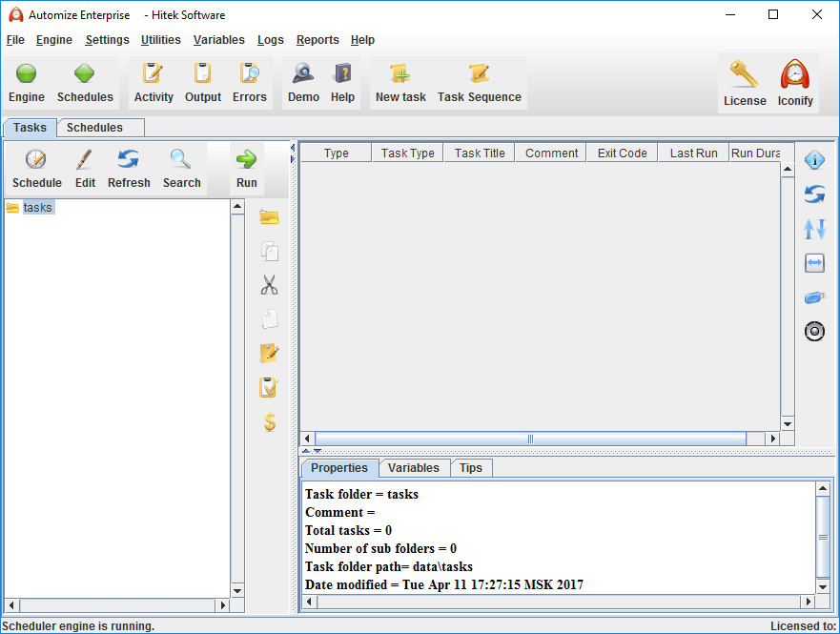Open the License key icon
Image resolution: width=840 pixels, height=634 pixels.
tap(744, 74)
